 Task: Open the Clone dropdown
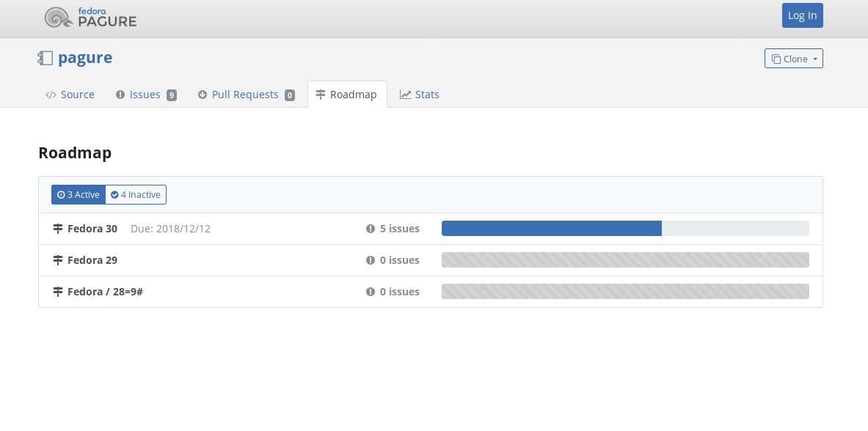[794, 59]
